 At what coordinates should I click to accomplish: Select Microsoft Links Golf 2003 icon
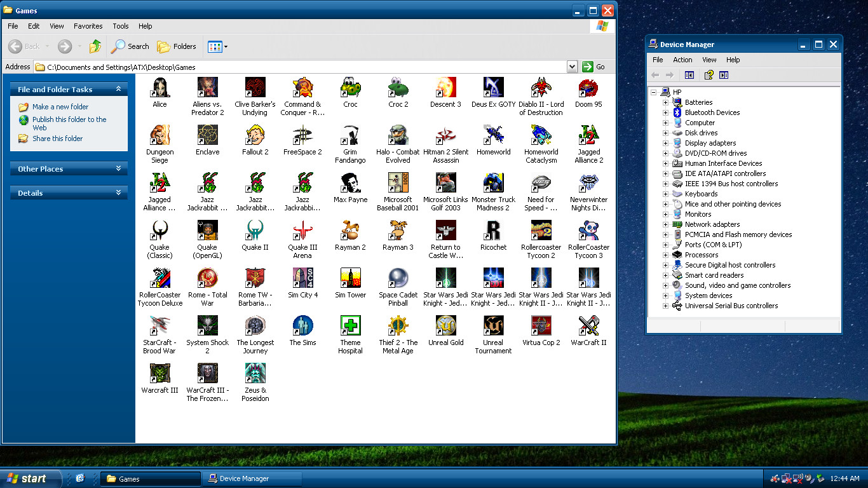coord(445,183)
